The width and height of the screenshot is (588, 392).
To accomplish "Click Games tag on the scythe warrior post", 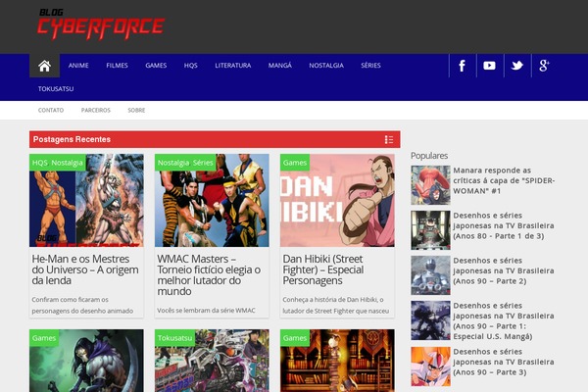I will point(44,338).
